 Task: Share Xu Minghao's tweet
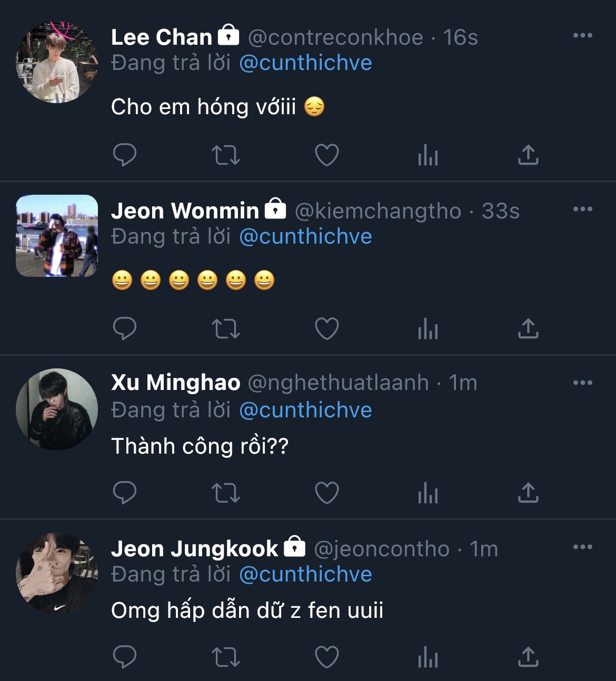(528, 493)
